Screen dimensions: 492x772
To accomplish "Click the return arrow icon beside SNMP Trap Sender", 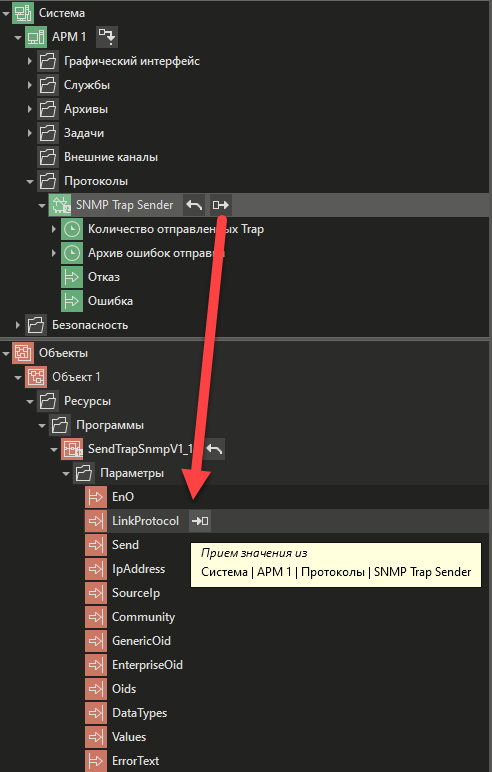I will tap(194, 205).
